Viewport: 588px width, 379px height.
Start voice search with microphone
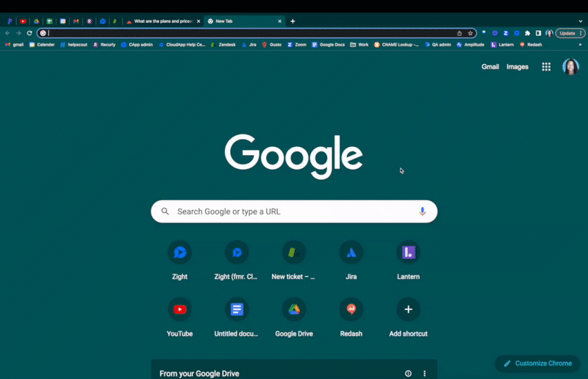[x=422, y=212]
